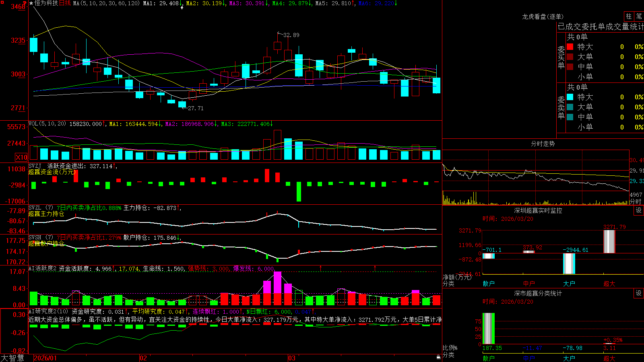Open 设 settings for 深市超赢分类统计
644x362 pixels.
(x=639, y=293)
